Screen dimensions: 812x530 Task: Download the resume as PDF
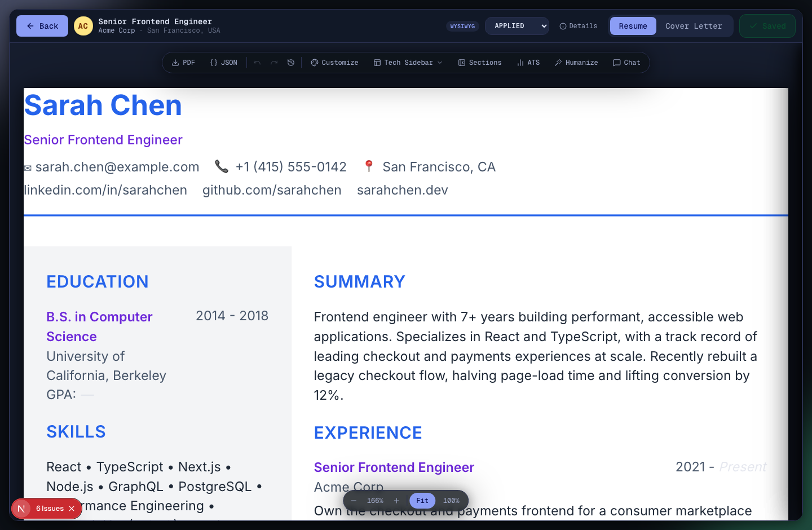[x=183, y=63]
